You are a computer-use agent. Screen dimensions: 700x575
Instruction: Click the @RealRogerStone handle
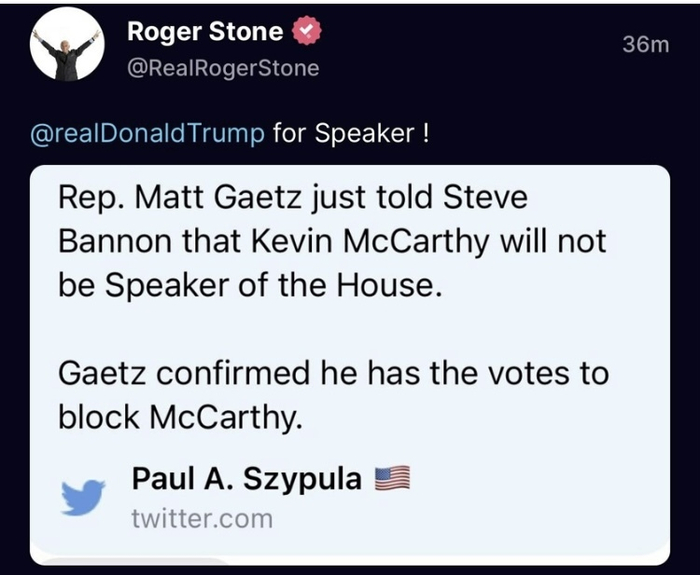tap(223, 68)
